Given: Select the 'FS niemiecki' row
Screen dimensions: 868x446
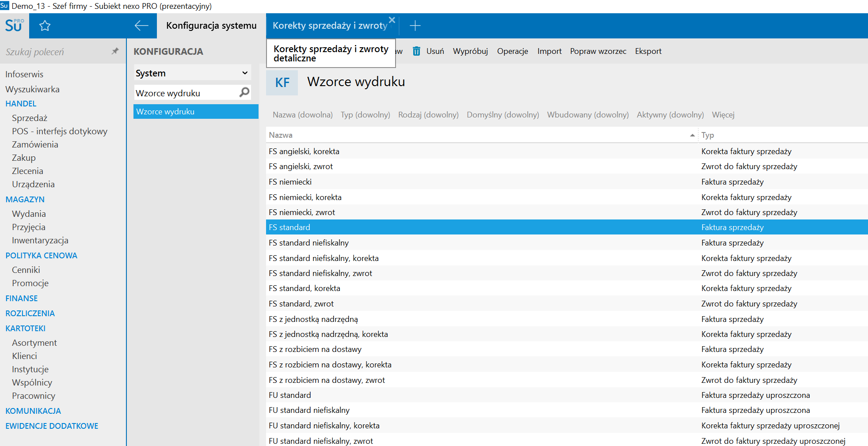Looking at the screenshot, I should click(567, 182).
